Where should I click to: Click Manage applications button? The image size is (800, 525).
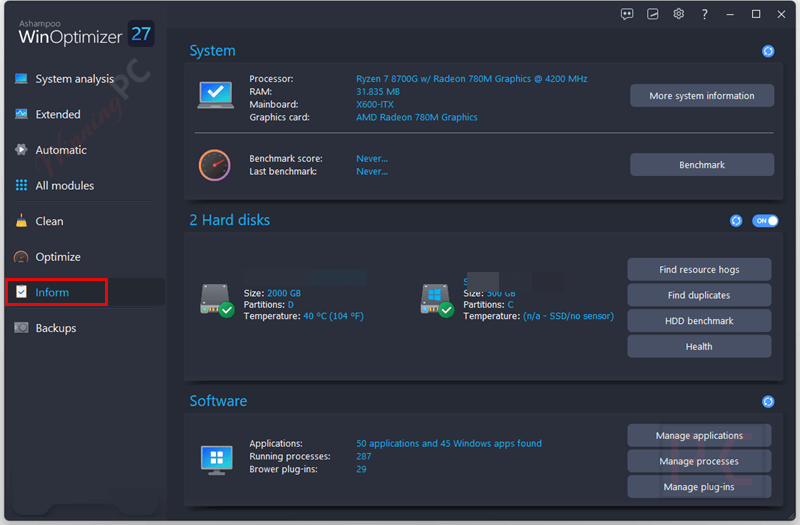click(x=699, y=435)
